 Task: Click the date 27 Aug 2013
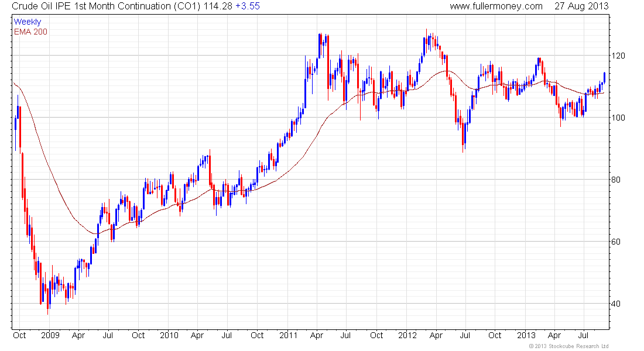tap(581, 6)
